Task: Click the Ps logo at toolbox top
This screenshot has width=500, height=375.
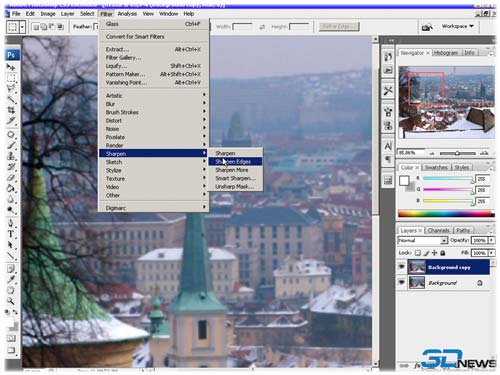Action: pos(12,55)
